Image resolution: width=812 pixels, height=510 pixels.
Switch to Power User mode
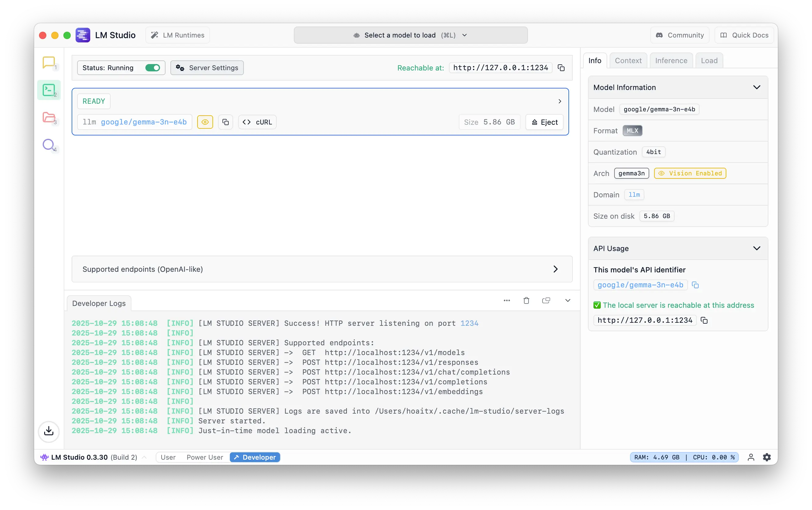point(205,457)
